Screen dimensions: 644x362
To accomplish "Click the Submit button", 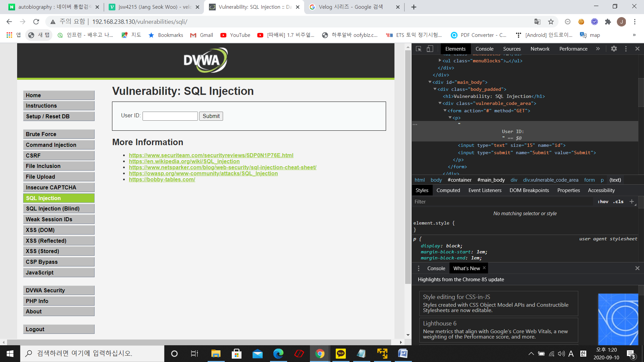I will coord(211,116).
